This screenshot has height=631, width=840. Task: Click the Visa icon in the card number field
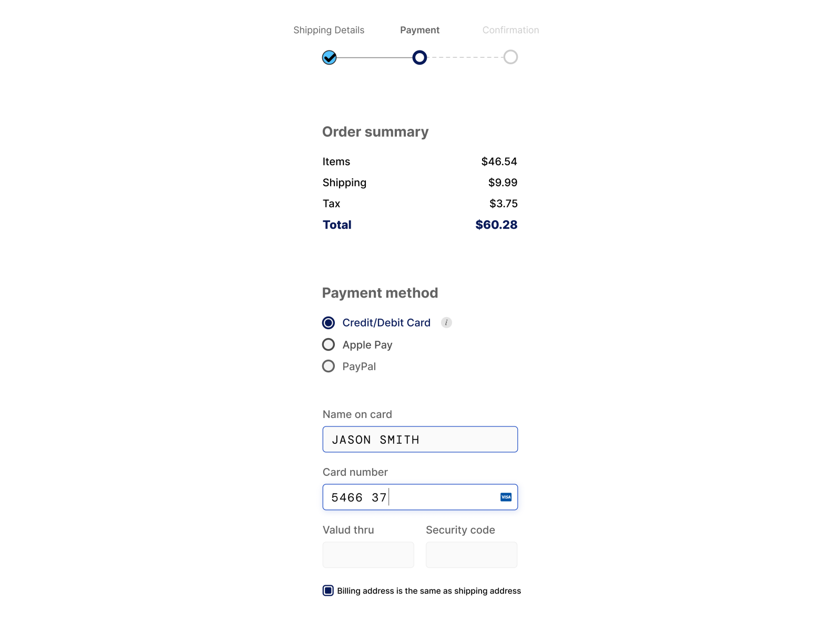[505, 497]
